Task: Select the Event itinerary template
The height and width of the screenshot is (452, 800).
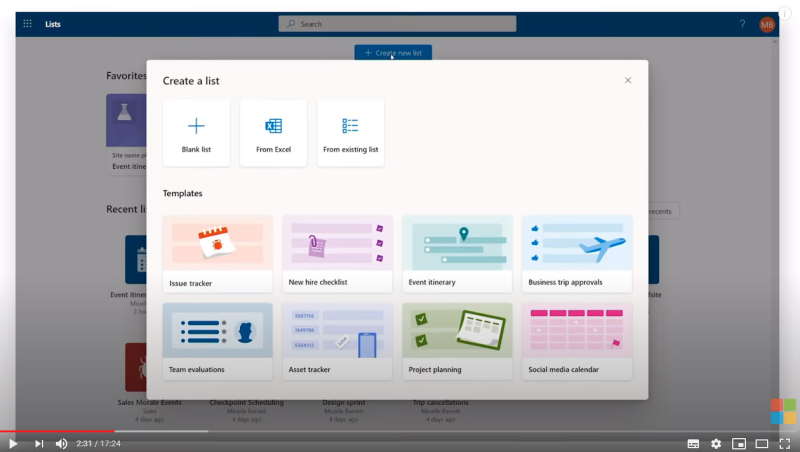Action: coord(457,254)
